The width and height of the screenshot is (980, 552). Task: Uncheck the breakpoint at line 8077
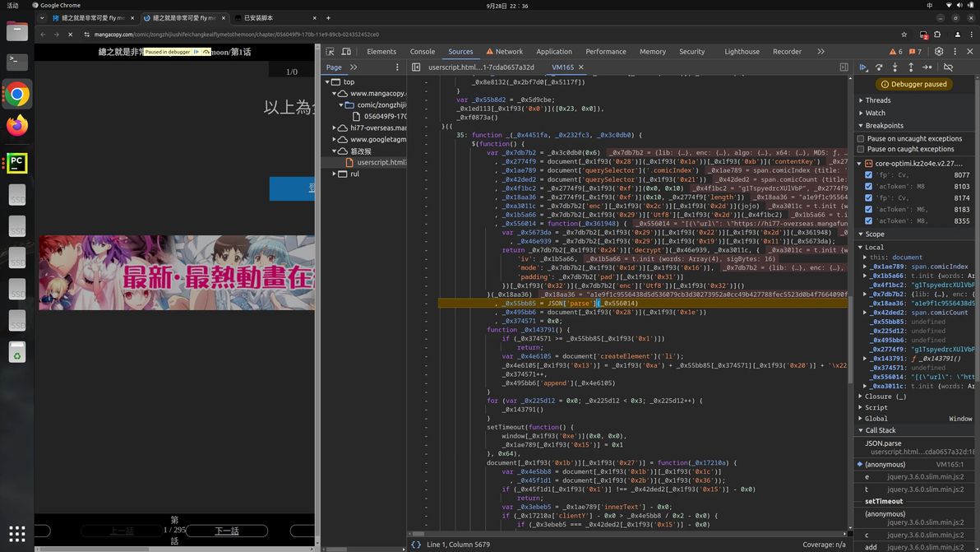868,175
